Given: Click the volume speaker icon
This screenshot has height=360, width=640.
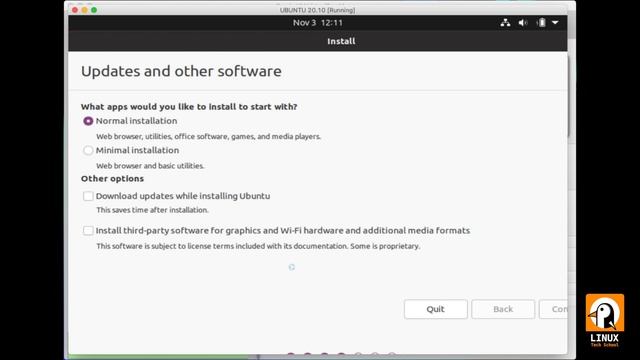Looking at the screenshot, I should coord(523,23).
